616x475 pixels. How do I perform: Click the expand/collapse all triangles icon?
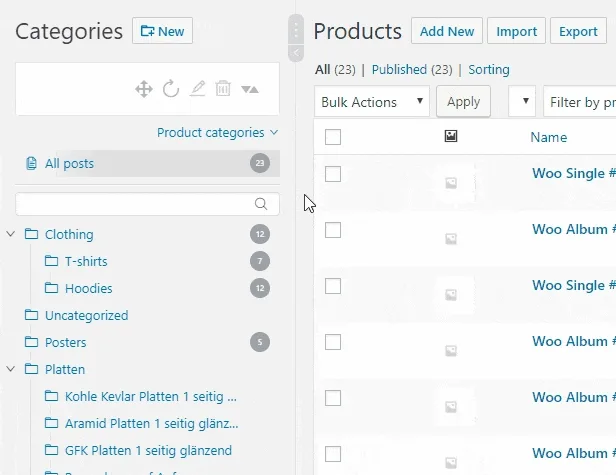click(x=250, y=89)
